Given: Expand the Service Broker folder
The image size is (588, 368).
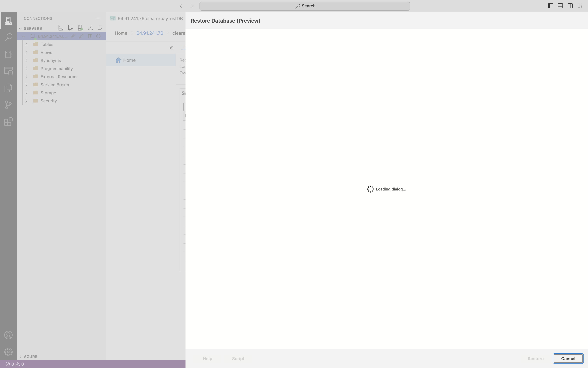Looking at the screenshot, I should (x=26, y=84).
